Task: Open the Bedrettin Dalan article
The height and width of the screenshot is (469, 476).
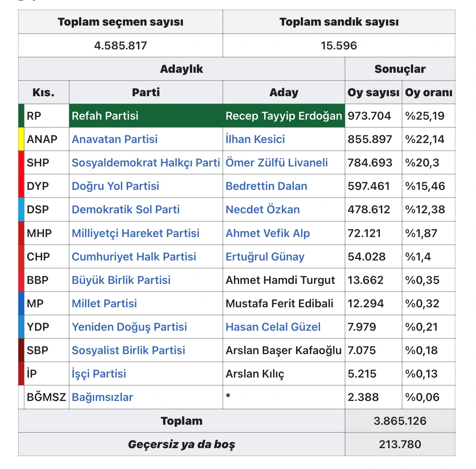Action: click(x=266, y=186)
